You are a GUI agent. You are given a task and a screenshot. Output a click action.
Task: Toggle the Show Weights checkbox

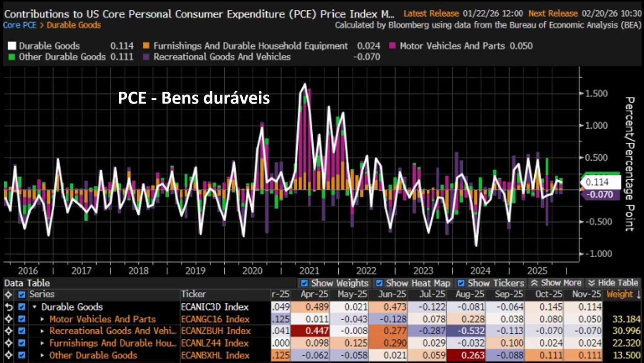pyautogui.click(x=305, y=283)
